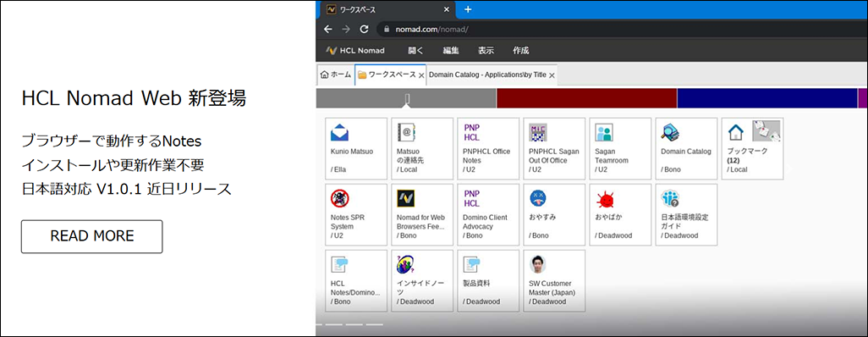Open the Domain Catalog magnifier icon
The image size is (868, 337).
point(670,132)
